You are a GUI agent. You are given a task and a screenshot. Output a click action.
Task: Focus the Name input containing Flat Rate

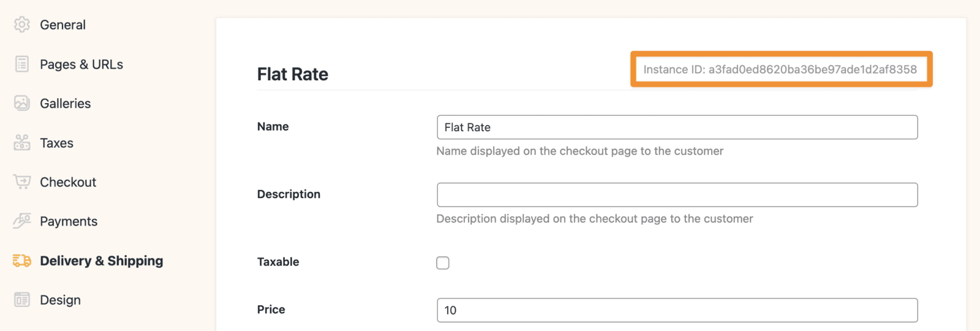677,127
